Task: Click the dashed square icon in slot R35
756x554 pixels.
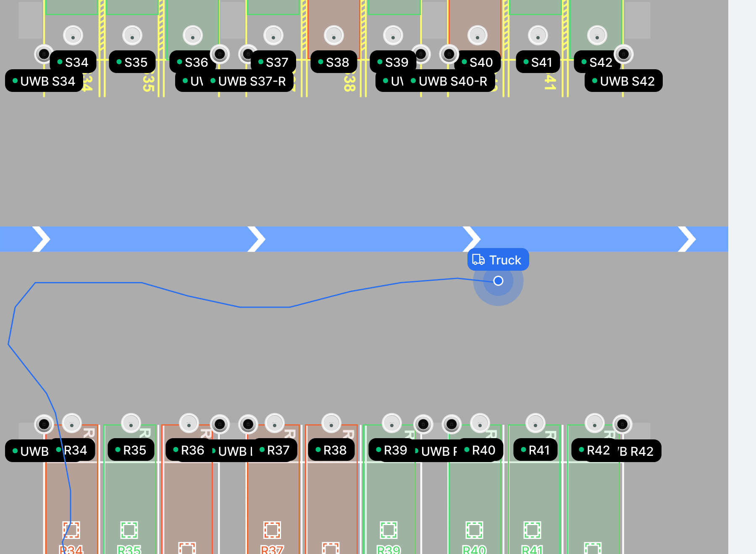Action: pos(129,530)
